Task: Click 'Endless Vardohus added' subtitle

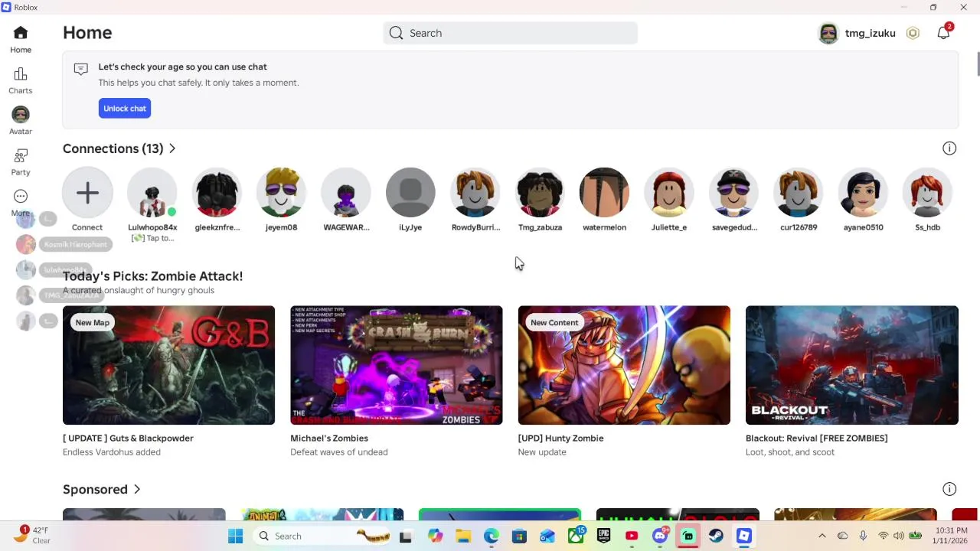Action: coord(112,452)
